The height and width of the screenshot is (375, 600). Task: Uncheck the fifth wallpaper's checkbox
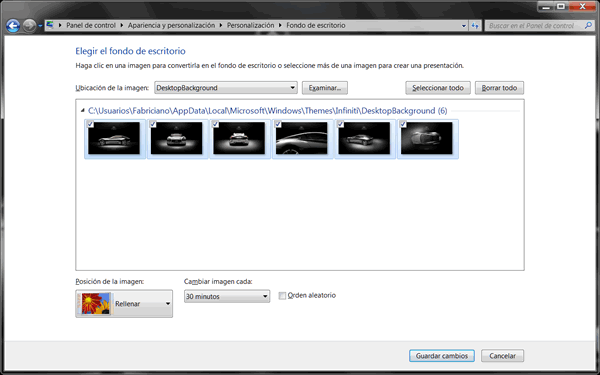click(341, 124)
